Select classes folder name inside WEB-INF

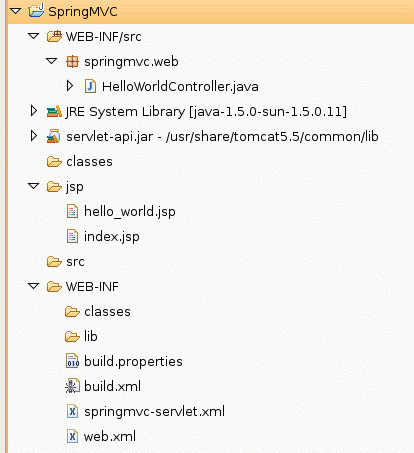pyautogui.click(x=107, y=311)
